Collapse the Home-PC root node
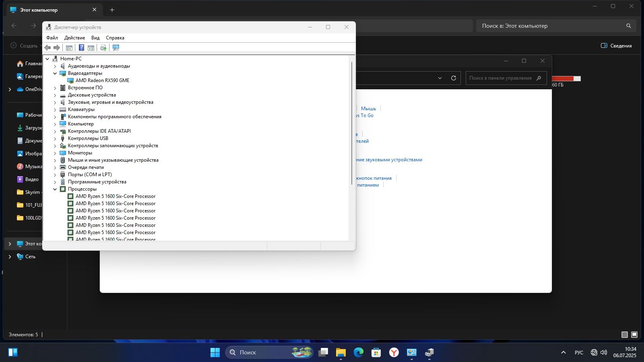Screen dimensions: 644x362 point(47,59)
